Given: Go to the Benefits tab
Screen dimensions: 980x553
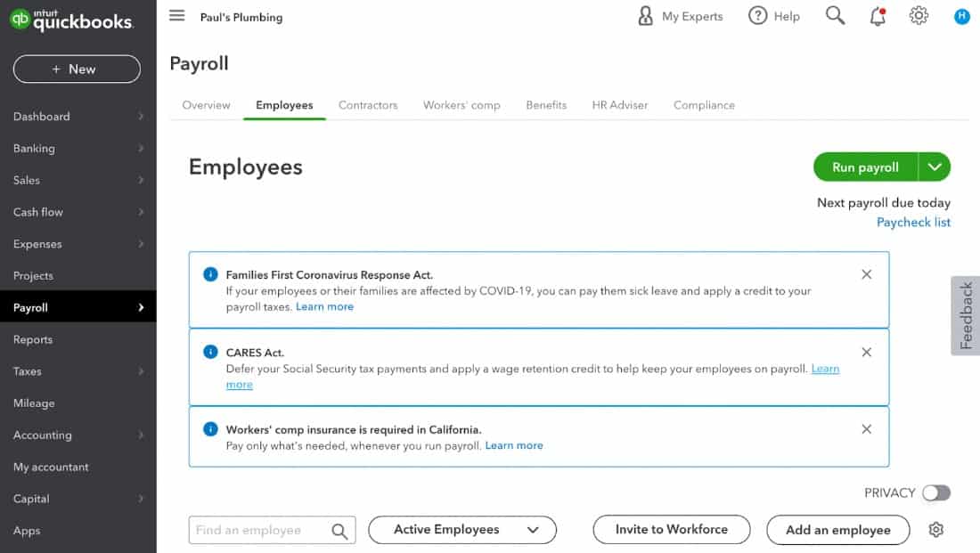Looking at the screenshot, I should pyautogui.click(x=546, y=105).
